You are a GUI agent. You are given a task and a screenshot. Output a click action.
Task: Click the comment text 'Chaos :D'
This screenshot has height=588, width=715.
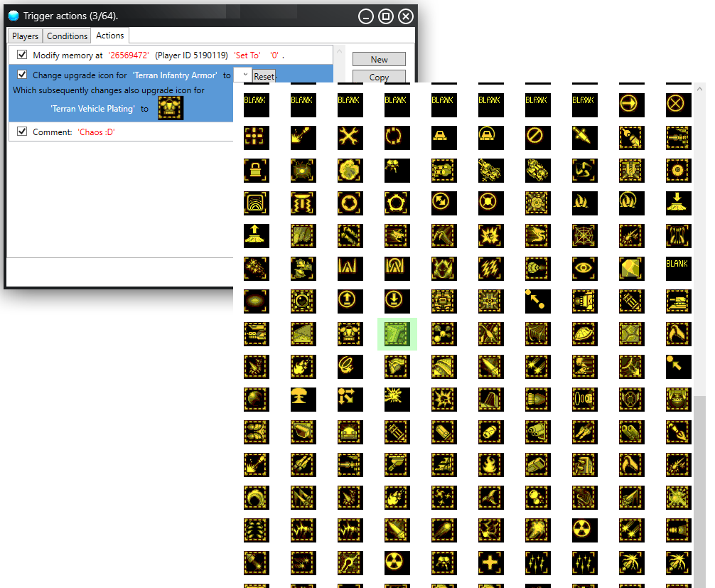[x=96, y=132]
